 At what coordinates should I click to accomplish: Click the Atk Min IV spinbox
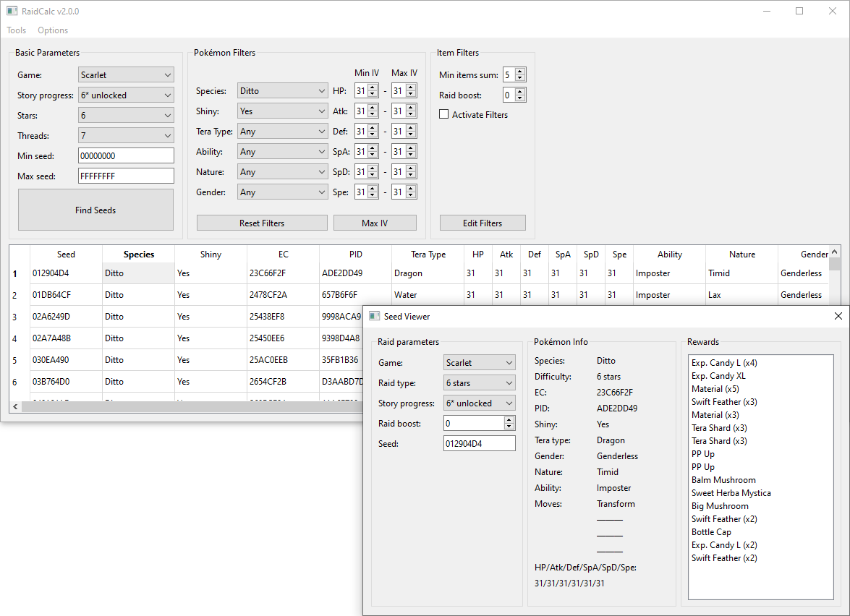(367, 111)
